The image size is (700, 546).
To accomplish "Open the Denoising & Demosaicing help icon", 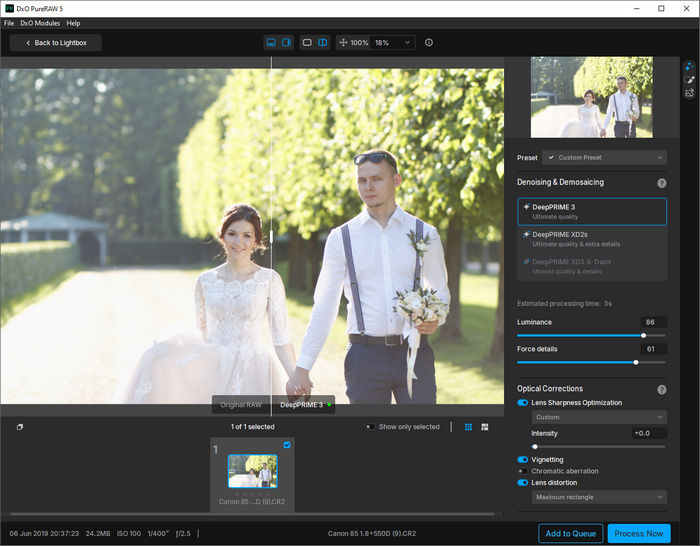I will 661,183.
